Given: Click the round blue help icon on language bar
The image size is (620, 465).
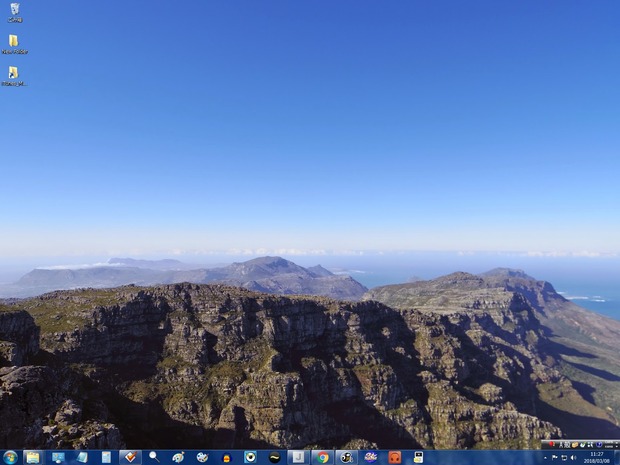Looking at the screenshot, I should (x=599, y=444).
